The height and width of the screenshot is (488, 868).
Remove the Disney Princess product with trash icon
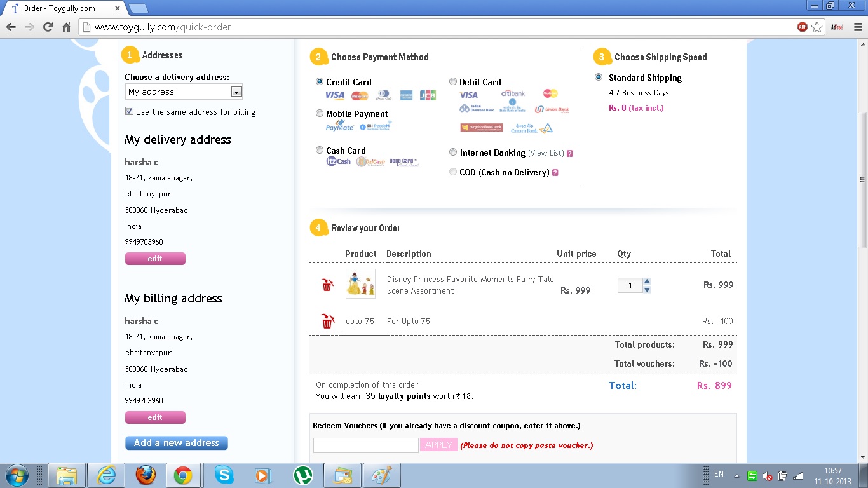coord(327,285)
